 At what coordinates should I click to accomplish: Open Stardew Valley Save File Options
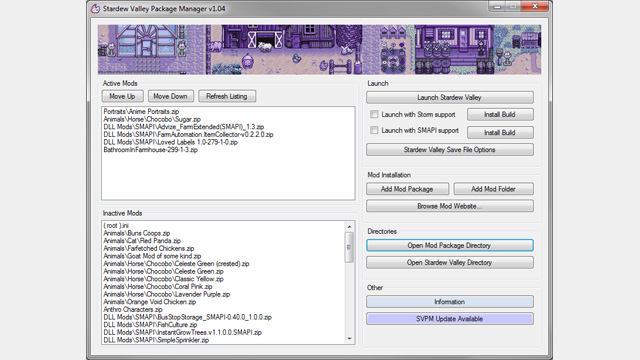point(449,150)
